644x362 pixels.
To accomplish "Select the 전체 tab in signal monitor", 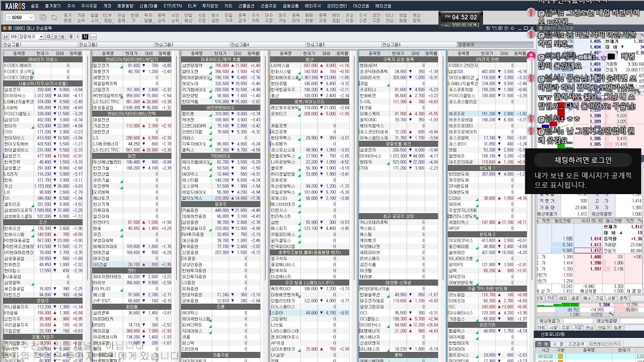I will (x=542, y=344).
